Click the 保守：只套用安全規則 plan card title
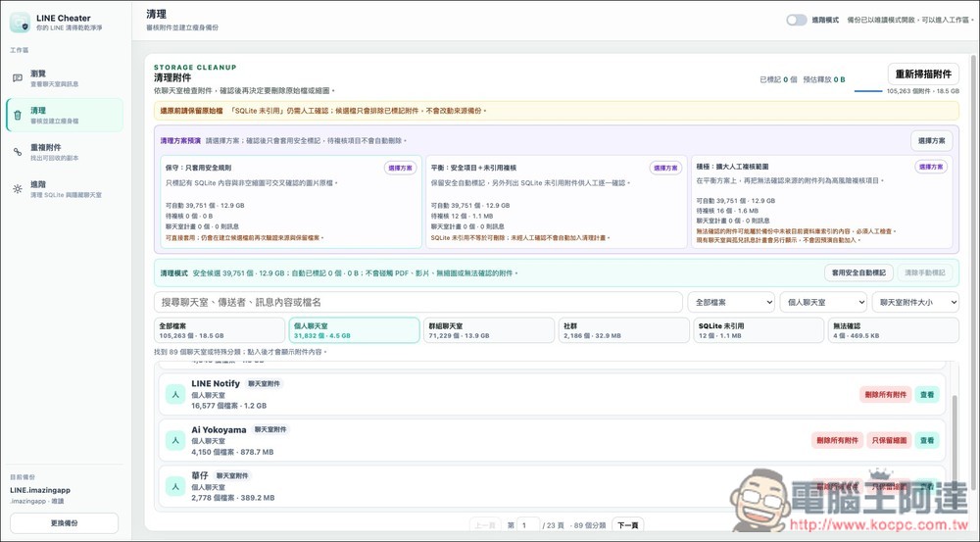This screenshot has width=980, height=542. (199, 168)
